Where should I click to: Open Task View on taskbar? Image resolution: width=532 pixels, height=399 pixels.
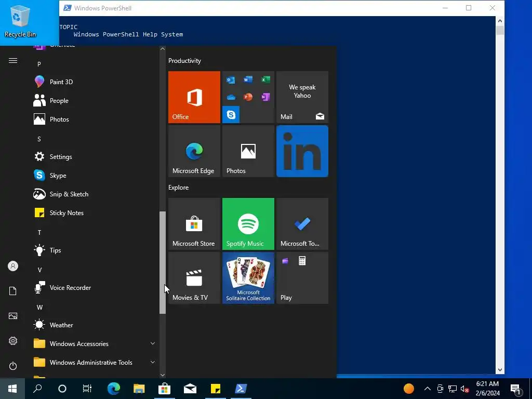click(87, 389)
